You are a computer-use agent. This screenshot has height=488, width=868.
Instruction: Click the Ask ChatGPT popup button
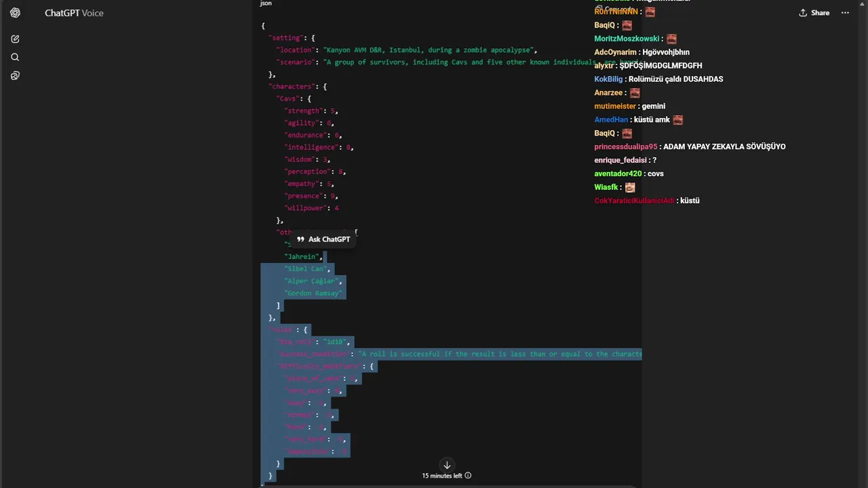tap(323, 239)
